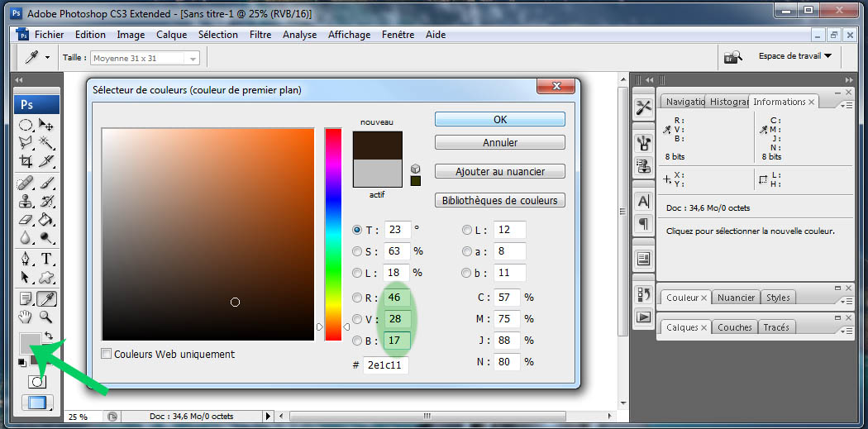868x429 pixels.
Task: Select the Blur (water drop) tool
Action: (x=26, y=237)
